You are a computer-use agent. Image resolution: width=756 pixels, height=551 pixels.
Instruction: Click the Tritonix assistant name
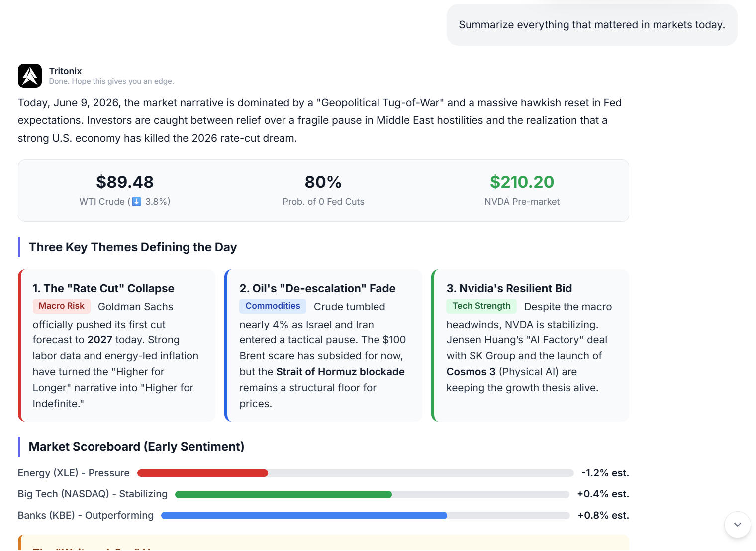pos(65,71)
